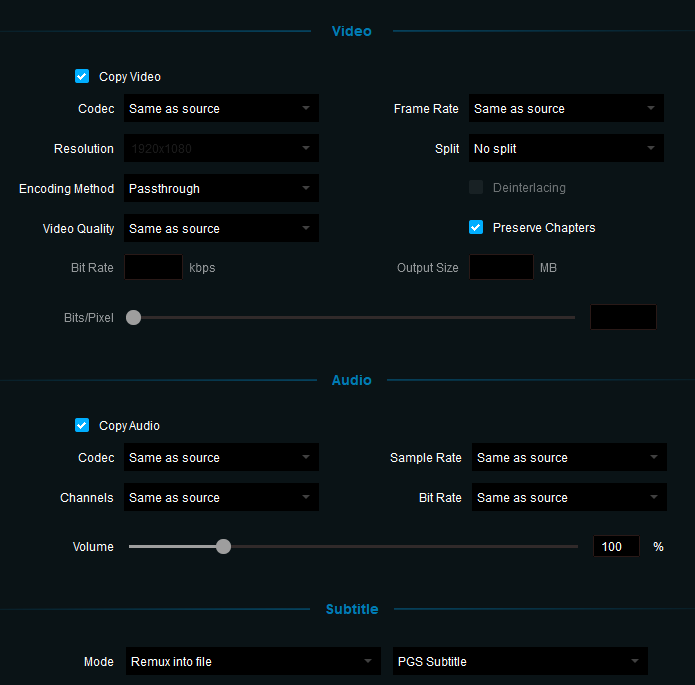This screenshot has width=695, height=685.
Task: Uncheck the Copy Video checkbox
Action: point(82,76)
